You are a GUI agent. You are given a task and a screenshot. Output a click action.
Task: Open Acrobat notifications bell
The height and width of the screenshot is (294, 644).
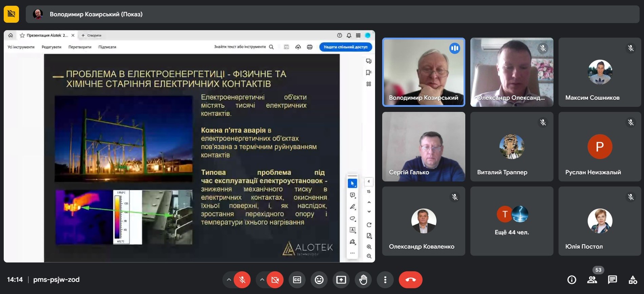[349, 35]
